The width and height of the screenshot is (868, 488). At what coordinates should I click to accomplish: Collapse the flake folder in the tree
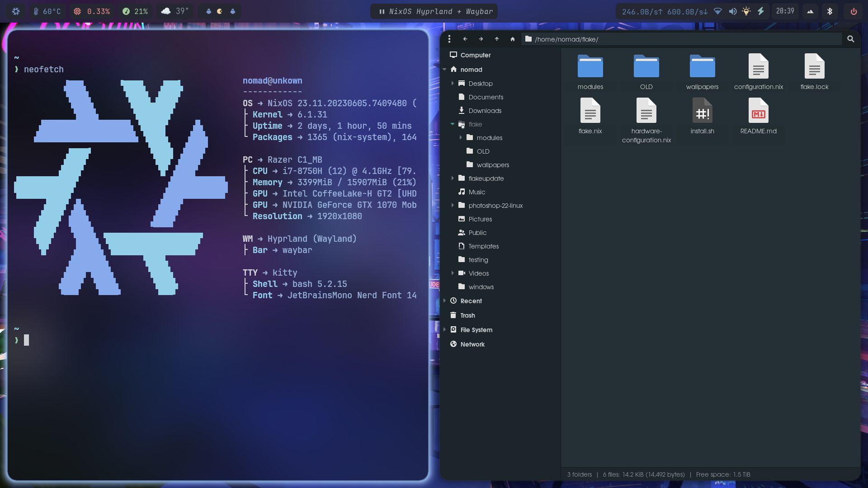pyautogui.click(x=453, y=124)
